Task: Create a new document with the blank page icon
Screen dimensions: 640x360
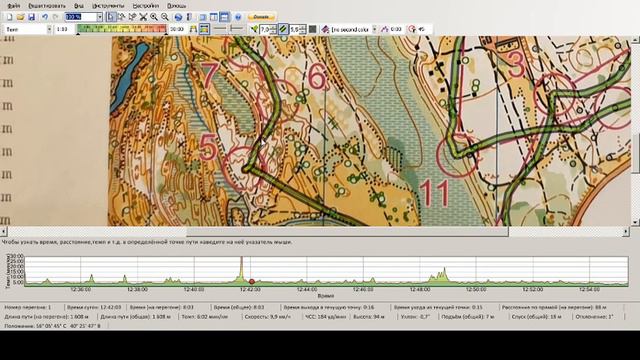Action: [9, 17]
